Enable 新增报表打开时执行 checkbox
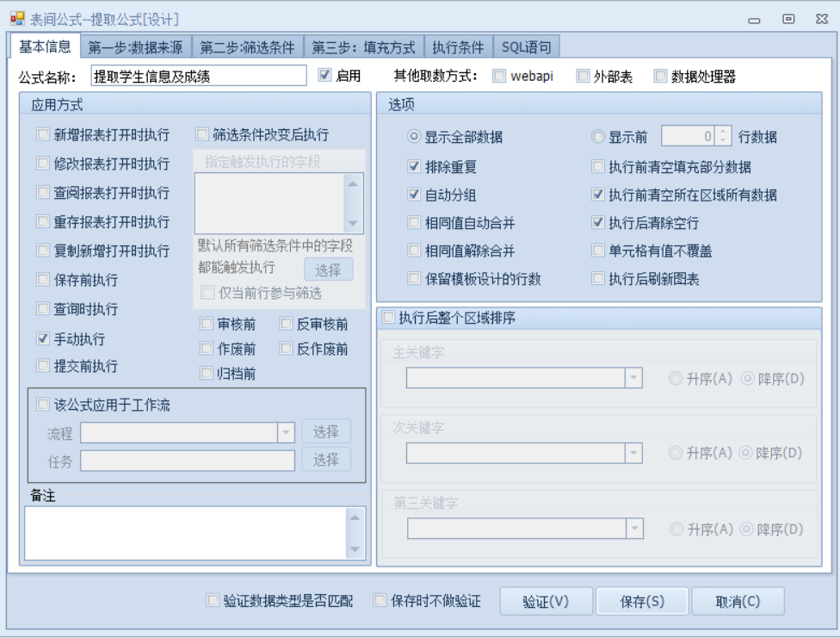Screen dimensions: 840x638 pos(43,135)
